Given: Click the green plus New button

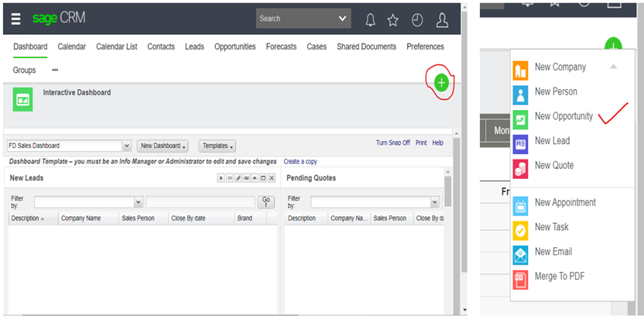Looking at the screenshot, I should point(441,82).
